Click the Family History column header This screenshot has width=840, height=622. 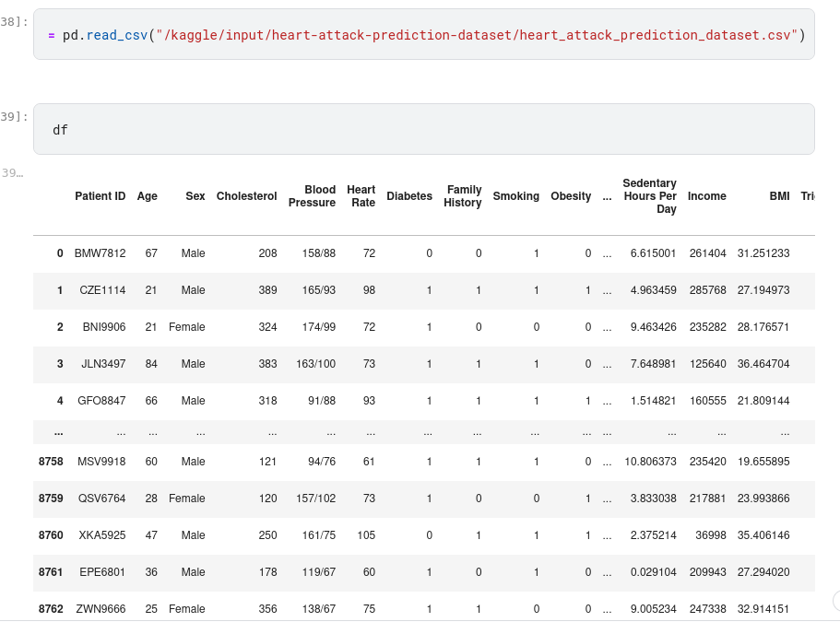pyautogui.click(x=463, y=196)
